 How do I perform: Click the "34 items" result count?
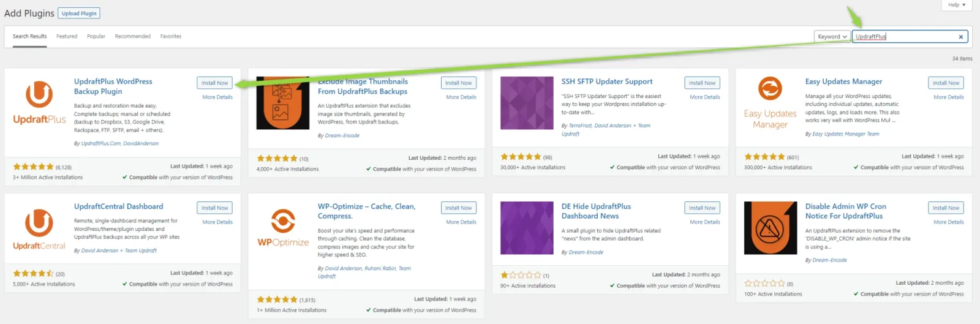tap(962, 59)
